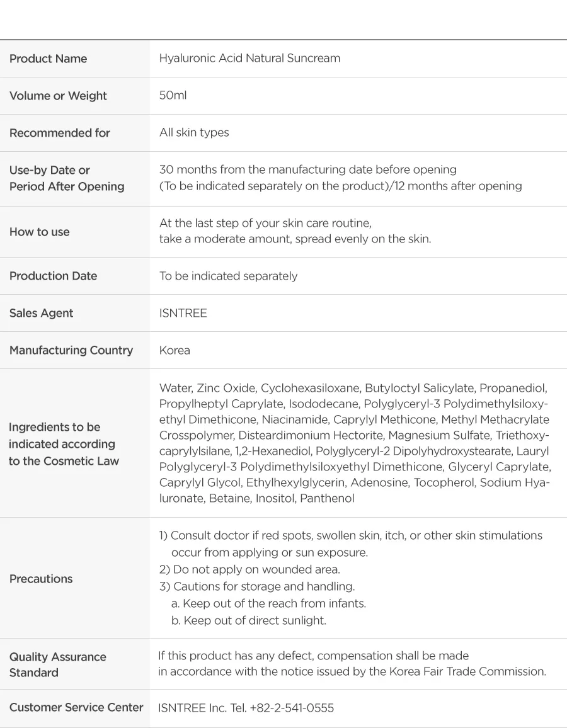Click the Sales Agent label
The image size is (567, 728).
42,313
